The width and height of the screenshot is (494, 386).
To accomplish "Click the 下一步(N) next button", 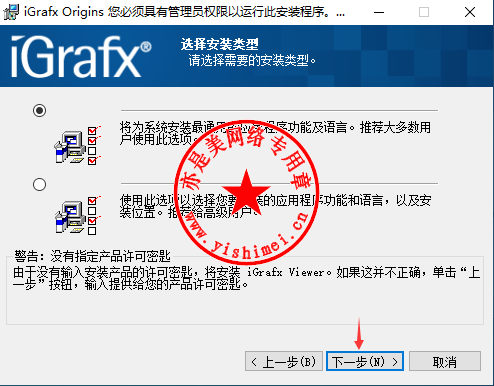I will [365, 361].
